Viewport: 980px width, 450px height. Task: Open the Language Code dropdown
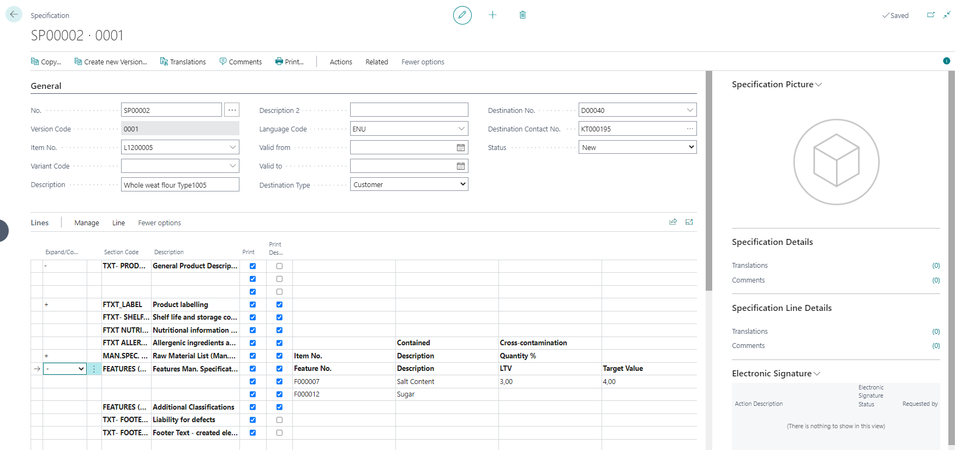(461, 129)
